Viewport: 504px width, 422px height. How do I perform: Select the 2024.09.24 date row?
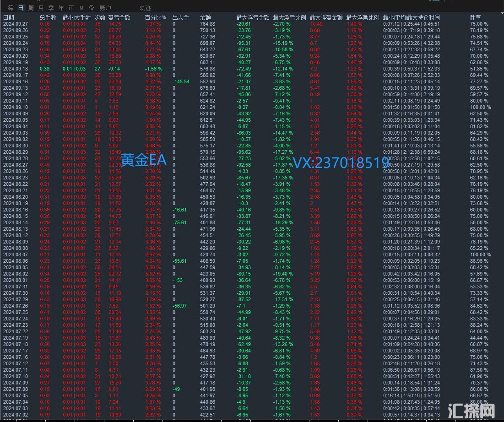click(x=16, y=43)
